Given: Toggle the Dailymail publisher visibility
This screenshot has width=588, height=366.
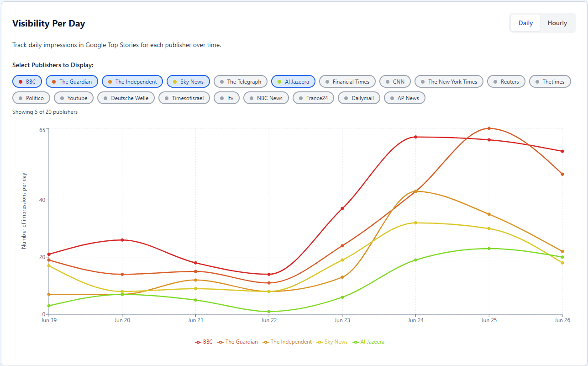Looking at the screenshot, I should point(359,98).
